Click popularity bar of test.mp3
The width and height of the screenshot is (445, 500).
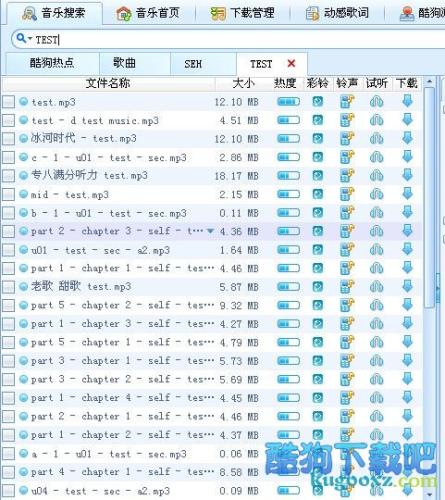coord(288,102)
